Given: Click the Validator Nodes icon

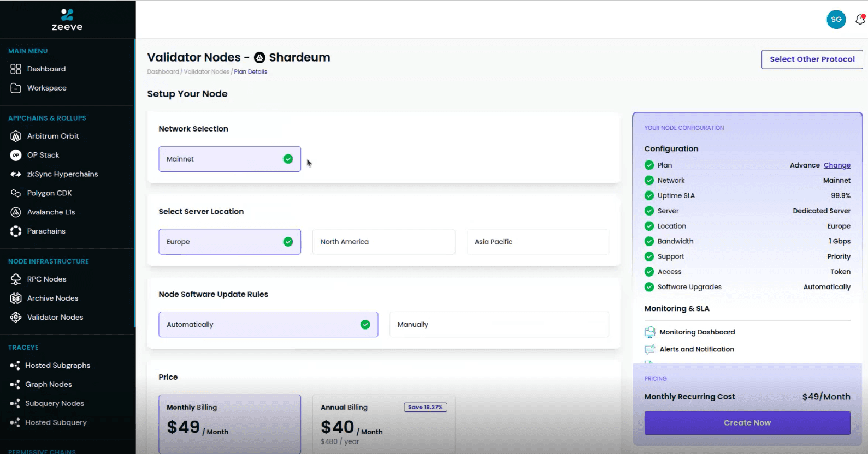Looking at the screenshot, I should pyautogui.click(x=16, y=318).
